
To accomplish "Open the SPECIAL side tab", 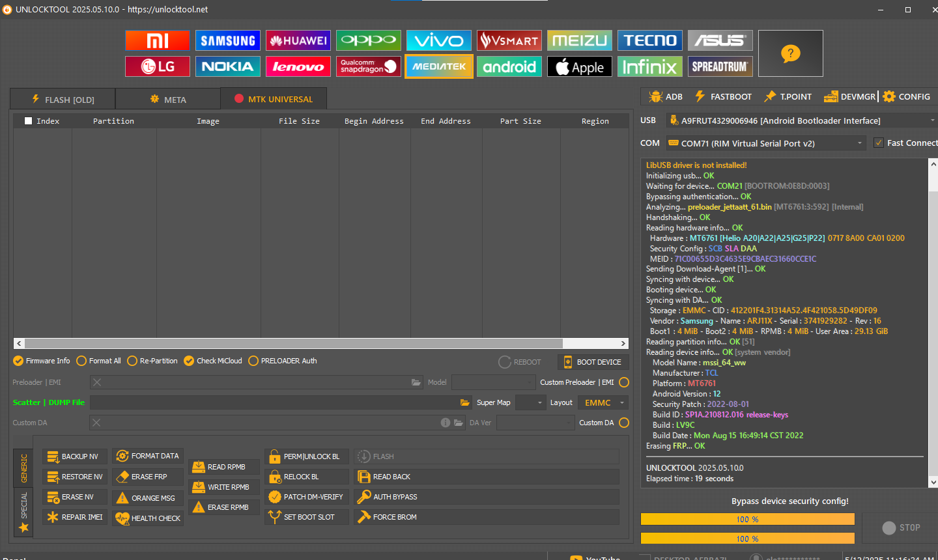I will pos(23,512).
